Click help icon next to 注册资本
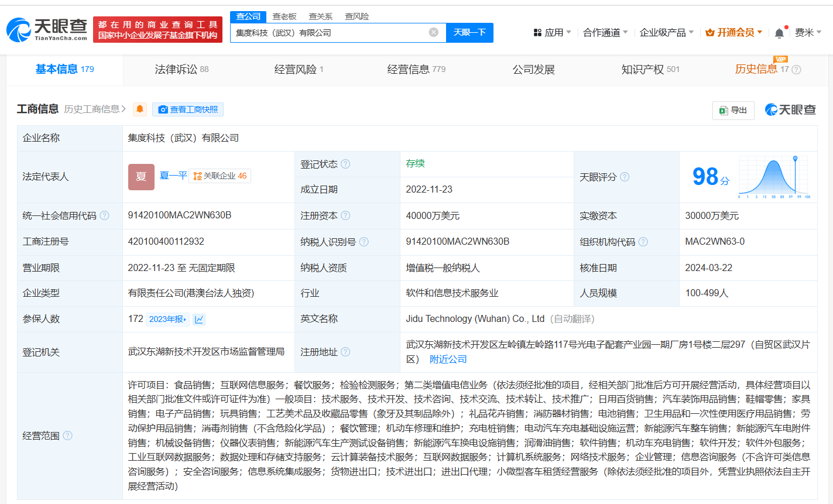The height and width of the screenshot is (504, 833). tap(345, 215)
